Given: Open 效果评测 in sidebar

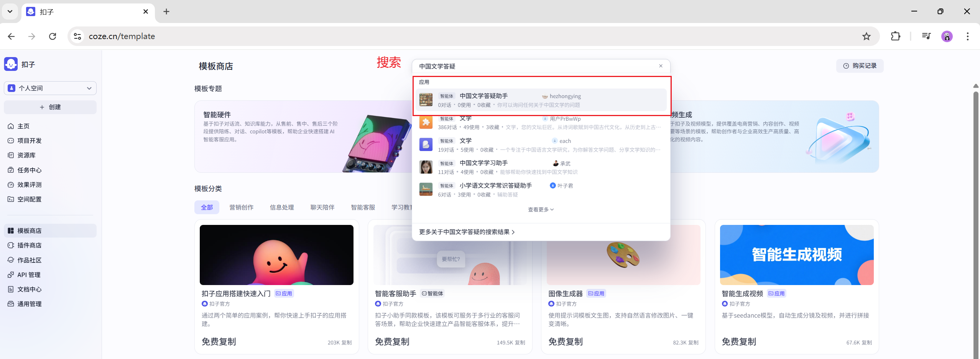Looking at the screenshot, I should click(50, 185).
